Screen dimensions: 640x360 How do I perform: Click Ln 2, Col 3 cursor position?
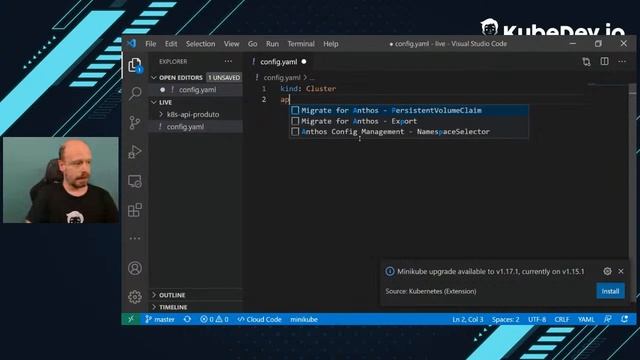click(x=467, y=319)
